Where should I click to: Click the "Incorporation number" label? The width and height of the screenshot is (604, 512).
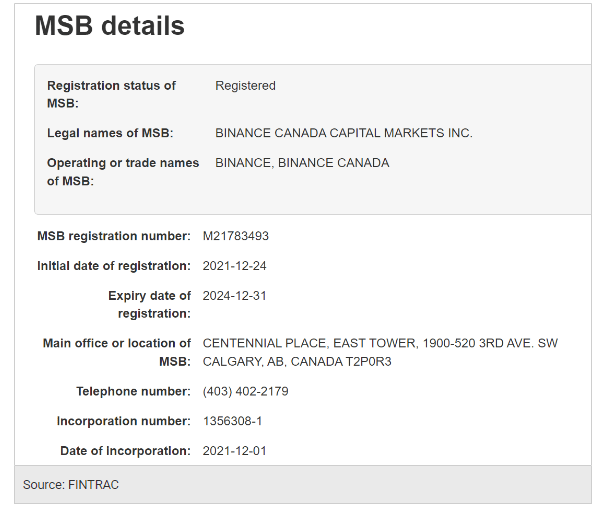(123, 421)
